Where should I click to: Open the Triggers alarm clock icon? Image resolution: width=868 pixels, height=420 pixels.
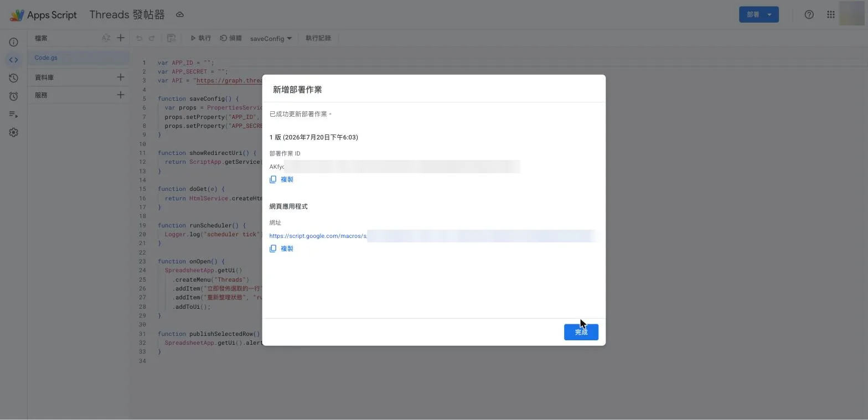pyautogui.click(x=13, y=96)
